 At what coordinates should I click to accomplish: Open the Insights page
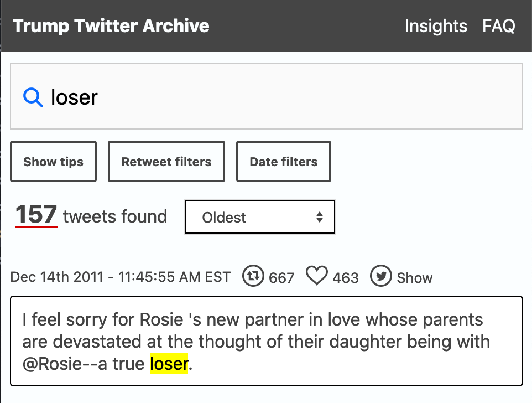click(x=436, y=26)
